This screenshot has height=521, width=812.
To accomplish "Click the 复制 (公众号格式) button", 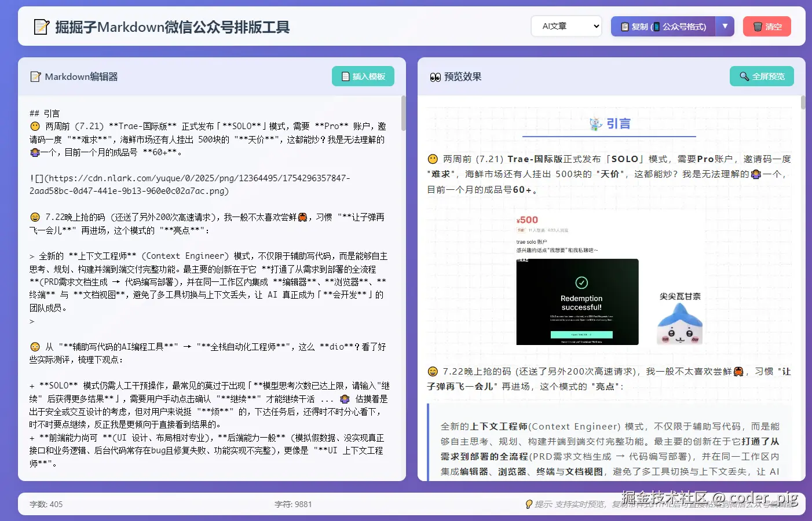I will (x=663, y=27).
